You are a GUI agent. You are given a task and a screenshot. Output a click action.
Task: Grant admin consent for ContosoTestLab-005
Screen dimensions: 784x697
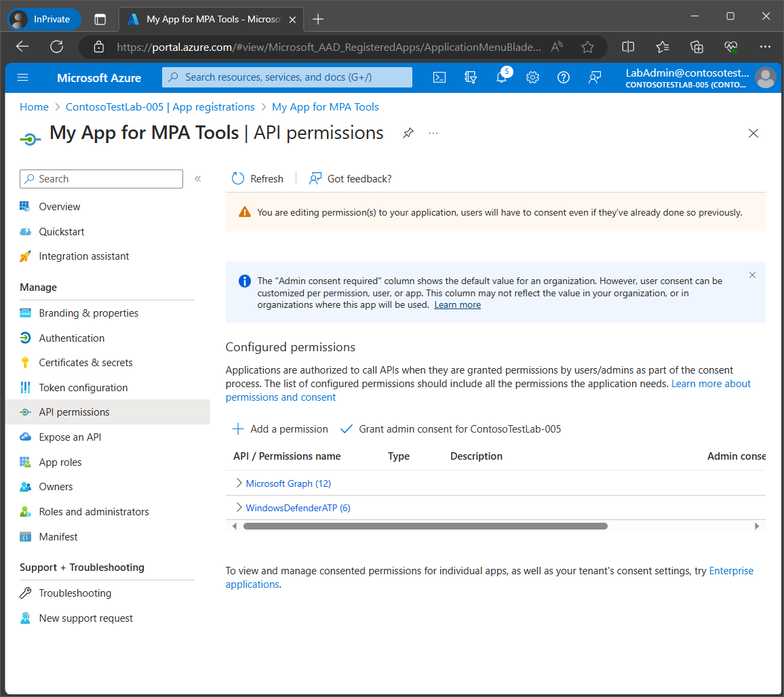click(x=450, y=429)
